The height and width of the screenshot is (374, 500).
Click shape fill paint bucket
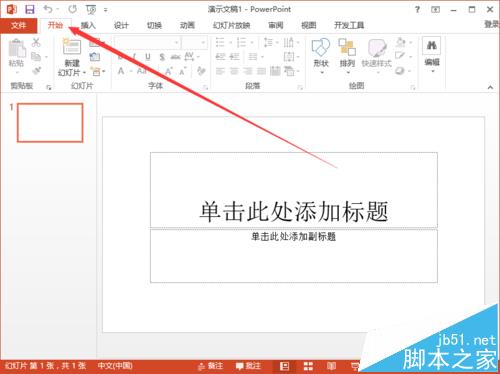tap(401, 42)
